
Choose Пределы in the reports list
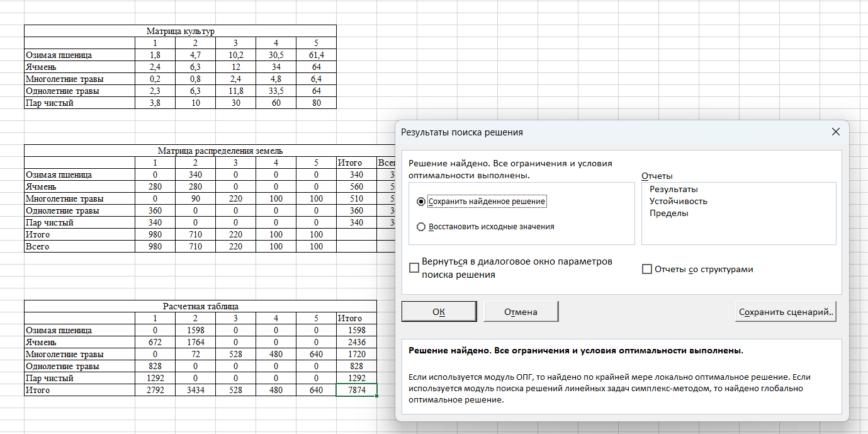coord(668,213)
